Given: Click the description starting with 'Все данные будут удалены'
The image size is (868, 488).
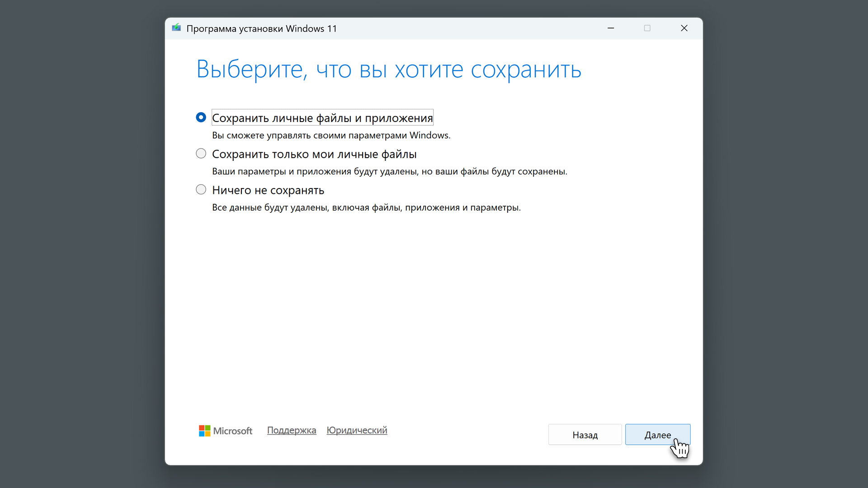Looking at the screenshot, I should [x=366, y=207].
